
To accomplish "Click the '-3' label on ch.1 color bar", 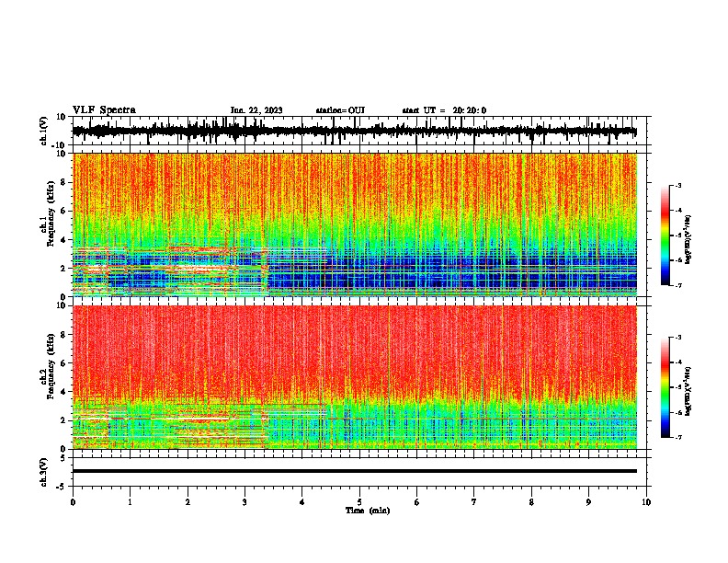I will pyautogui.click(x=678, y=185).
